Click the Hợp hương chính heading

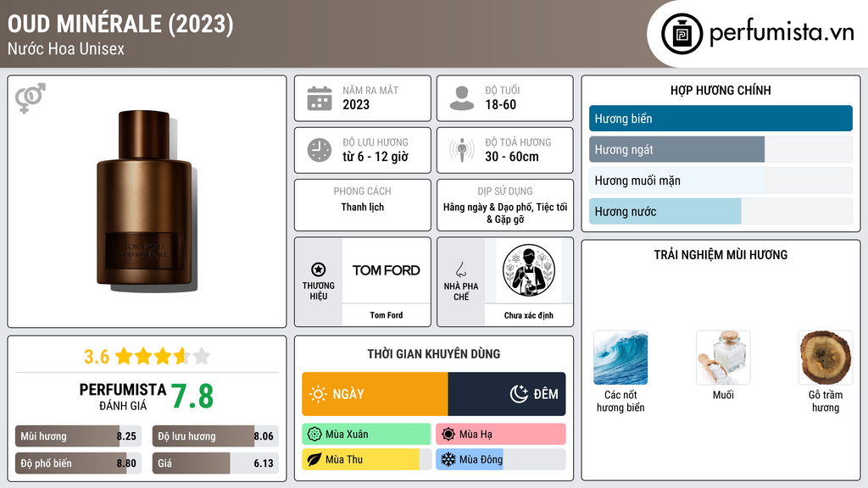coord(721,90)
